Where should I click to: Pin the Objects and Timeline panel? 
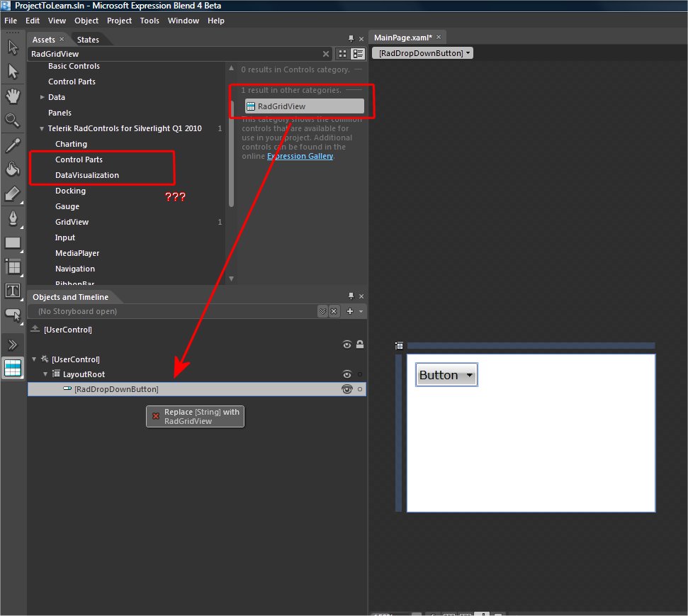(x=351, y=296)
